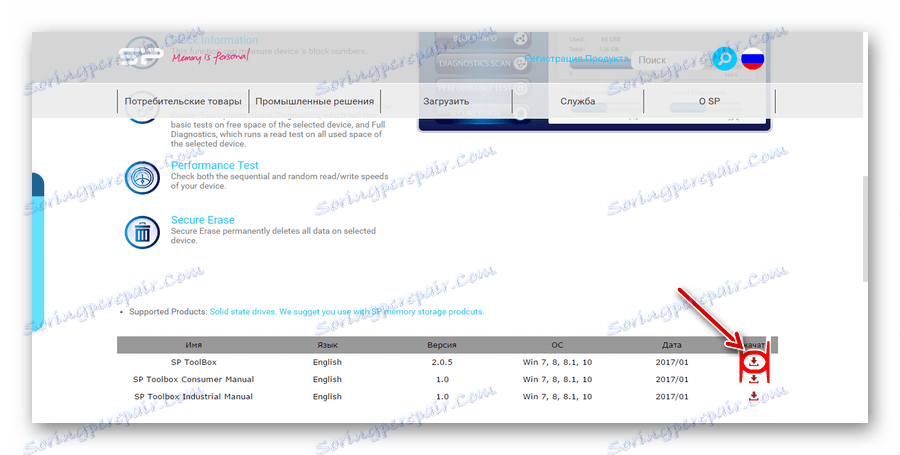Open Russian flag language selector
Image resolution: width=900 pixels, height=455 pixels.
pos(752,59)
